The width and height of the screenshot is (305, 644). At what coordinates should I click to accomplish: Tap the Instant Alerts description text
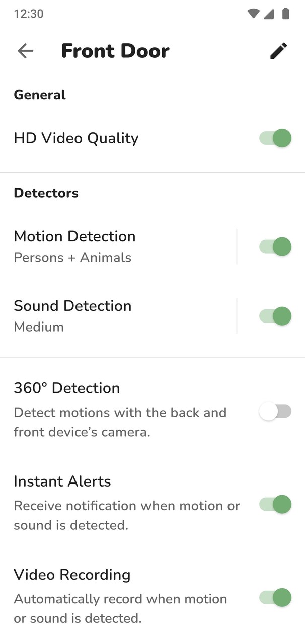[126, 515]
